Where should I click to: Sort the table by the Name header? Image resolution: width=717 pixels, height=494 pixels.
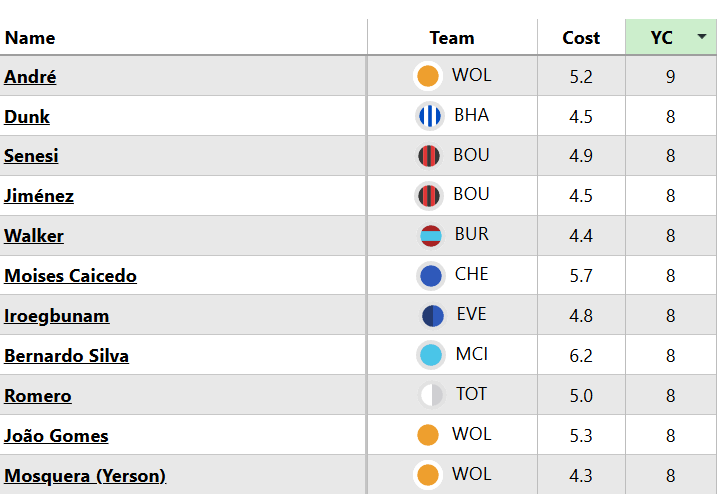[x=30, y=38]
